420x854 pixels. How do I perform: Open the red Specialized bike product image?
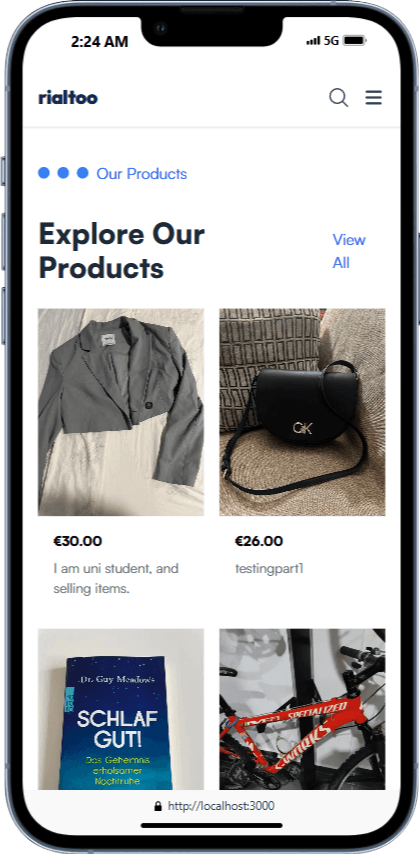tap(302, 709)
